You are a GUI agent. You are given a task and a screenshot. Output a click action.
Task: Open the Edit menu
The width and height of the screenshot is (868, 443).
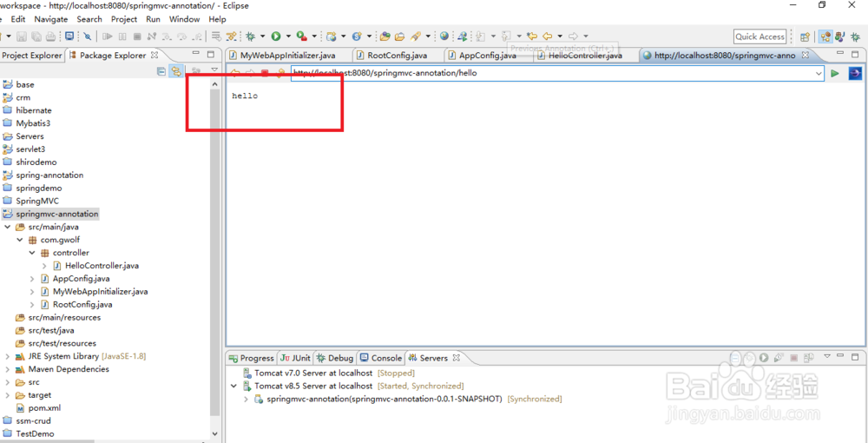point(18,19)
